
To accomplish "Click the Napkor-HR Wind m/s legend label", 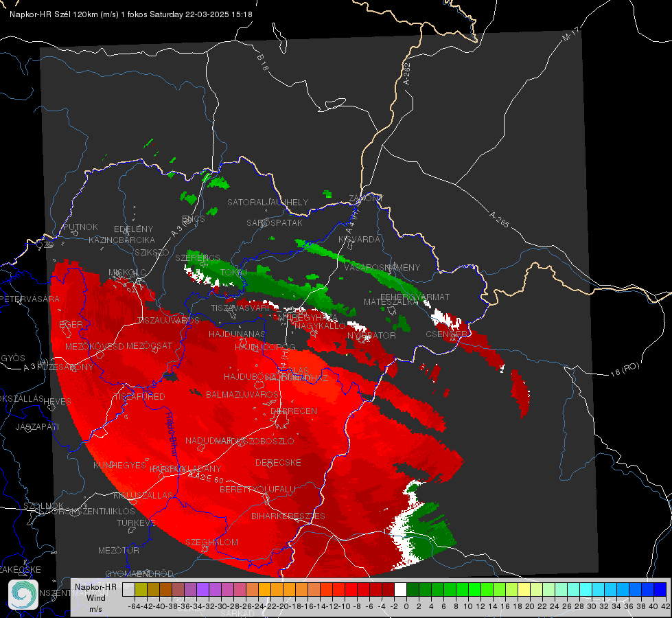I will tap(95, 597).
